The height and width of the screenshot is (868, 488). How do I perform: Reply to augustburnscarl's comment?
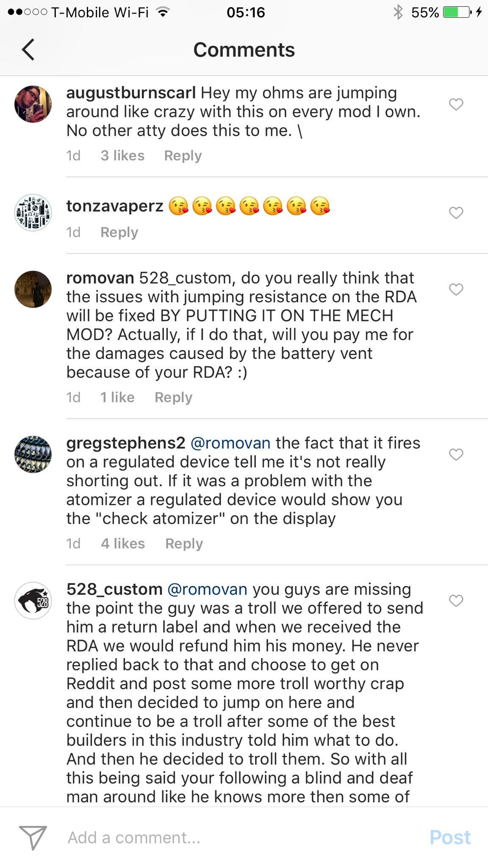pos(183,156)
